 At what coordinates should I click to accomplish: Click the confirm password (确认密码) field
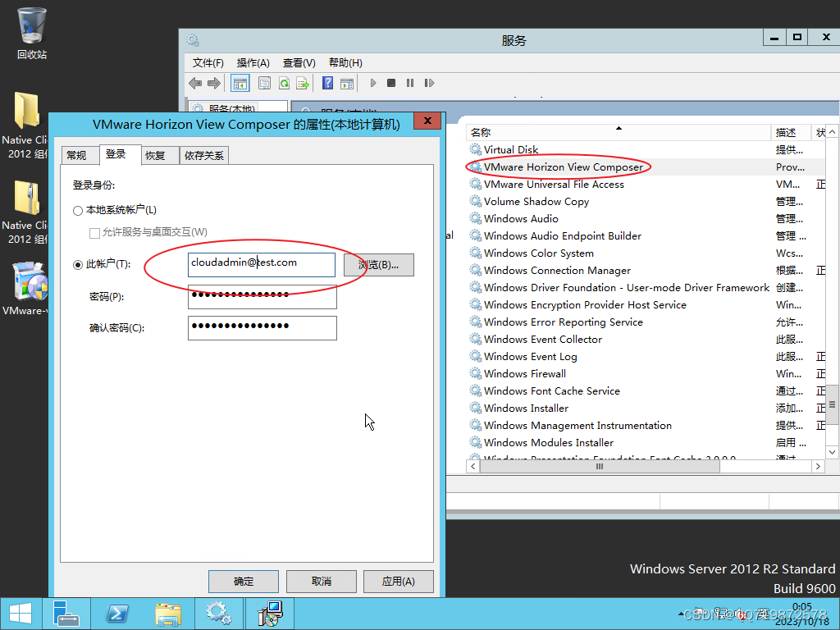pyautogui.click(x=262, y=328)
